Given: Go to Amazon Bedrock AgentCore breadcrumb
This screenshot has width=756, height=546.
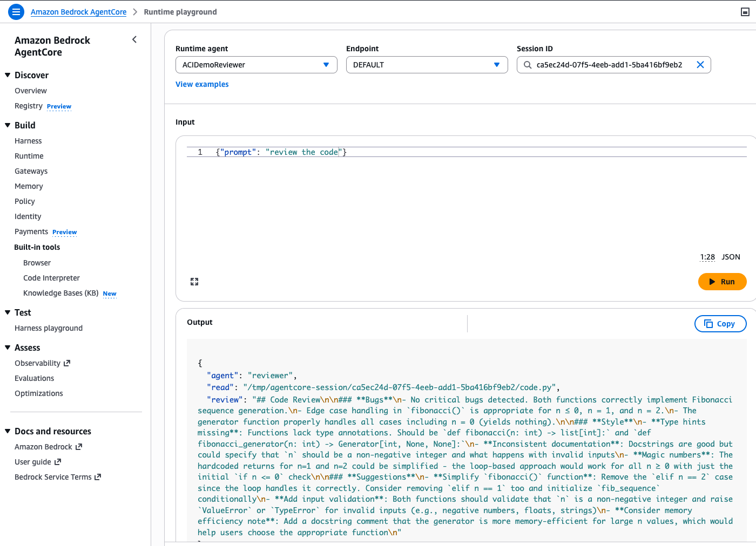Looking at the screenshot, I should tap(78, 12).
